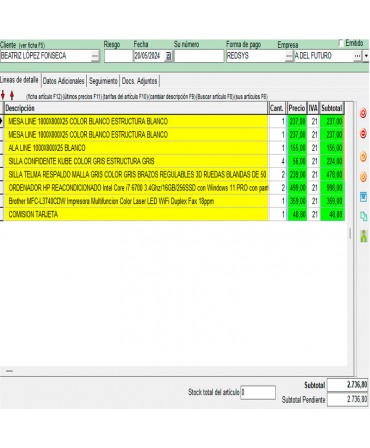Click into the Cliente name field
This screenshot has height=448, width=370.
coord(46,56)
